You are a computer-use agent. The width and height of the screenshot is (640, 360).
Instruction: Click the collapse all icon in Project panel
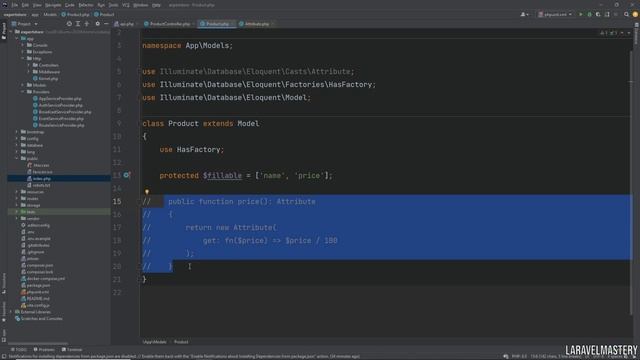coord(87,24)
